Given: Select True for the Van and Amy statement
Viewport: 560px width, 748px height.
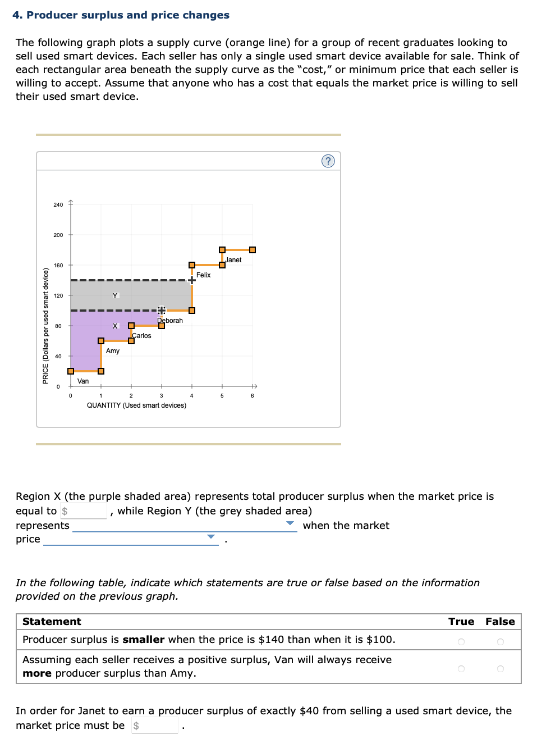Looking at the screenshot, I should 461,668.
